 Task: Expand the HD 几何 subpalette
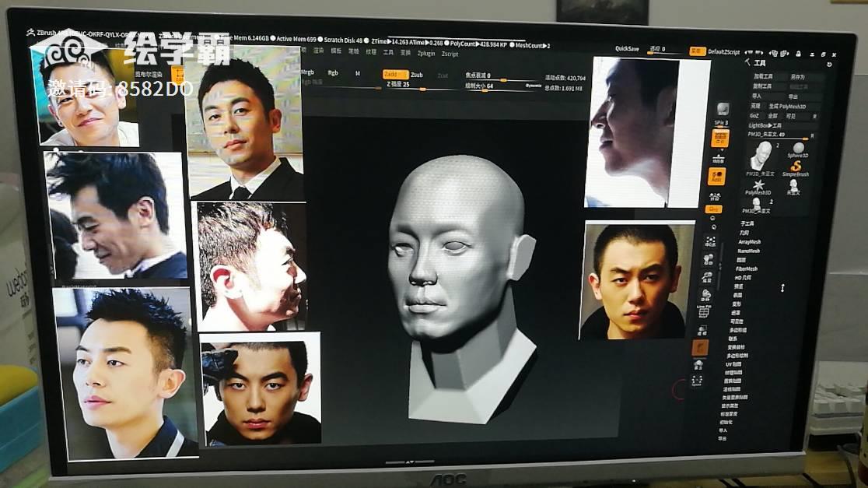click(743, 278)
